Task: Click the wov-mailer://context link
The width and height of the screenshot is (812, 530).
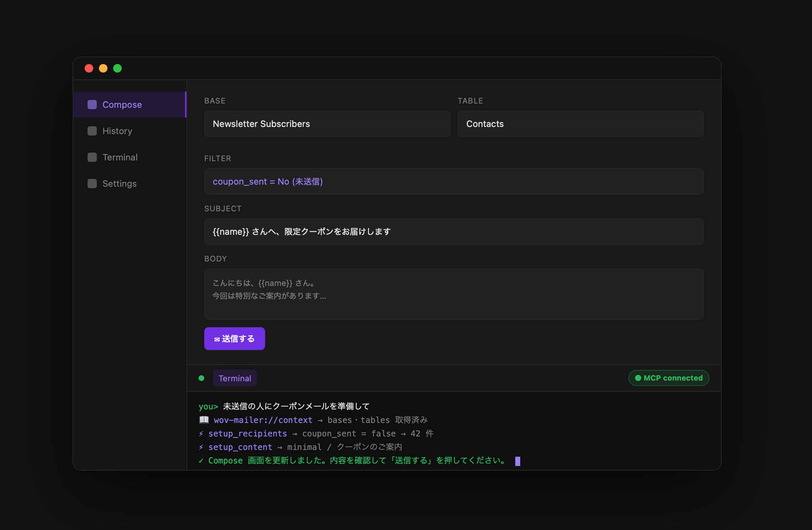Action: (263, 420)
